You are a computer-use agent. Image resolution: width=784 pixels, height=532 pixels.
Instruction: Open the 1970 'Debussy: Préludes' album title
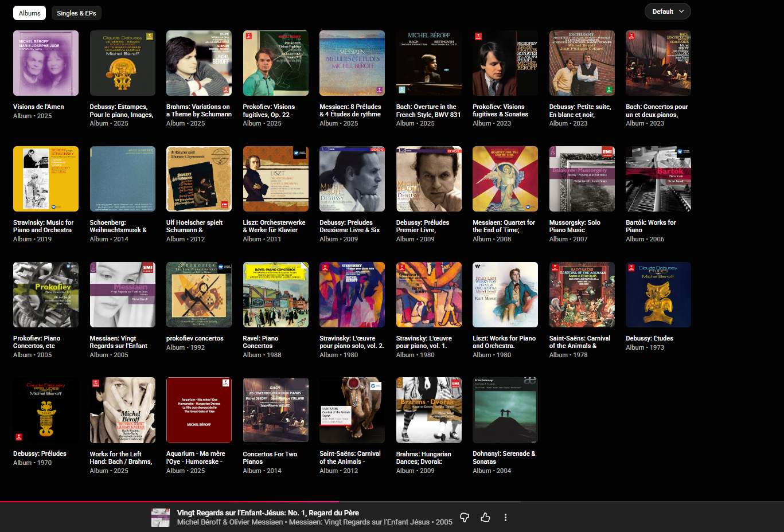40,453
